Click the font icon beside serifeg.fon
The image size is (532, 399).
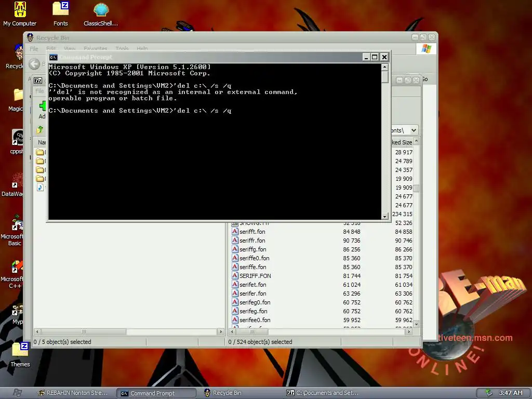(235, 311)
